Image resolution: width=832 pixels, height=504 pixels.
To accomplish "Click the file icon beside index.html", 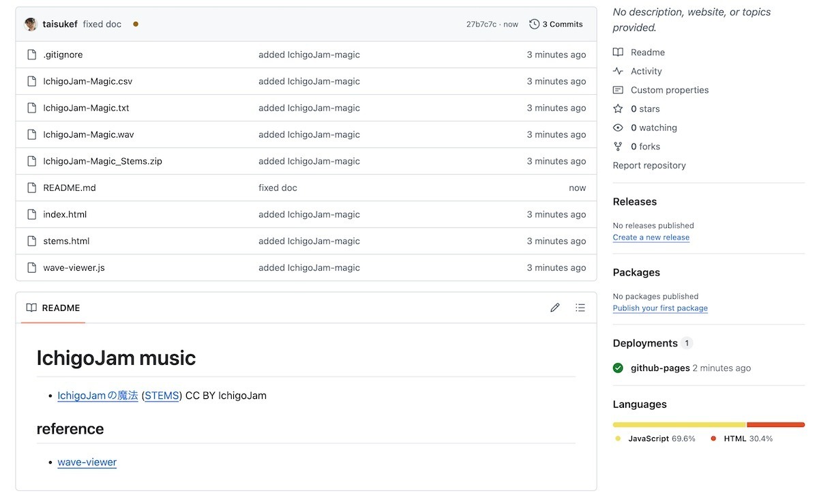I will pos(31,214).
